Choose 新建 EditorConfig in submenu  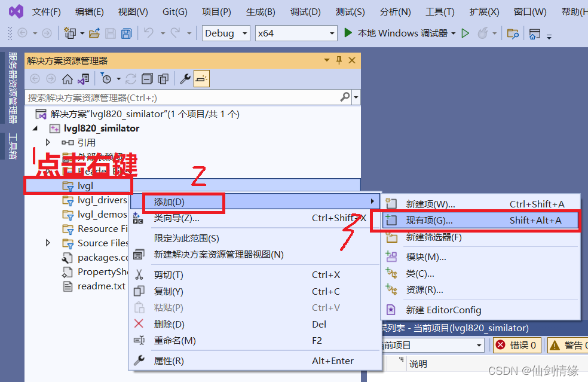pyautogui.click(x=480, y=310)
